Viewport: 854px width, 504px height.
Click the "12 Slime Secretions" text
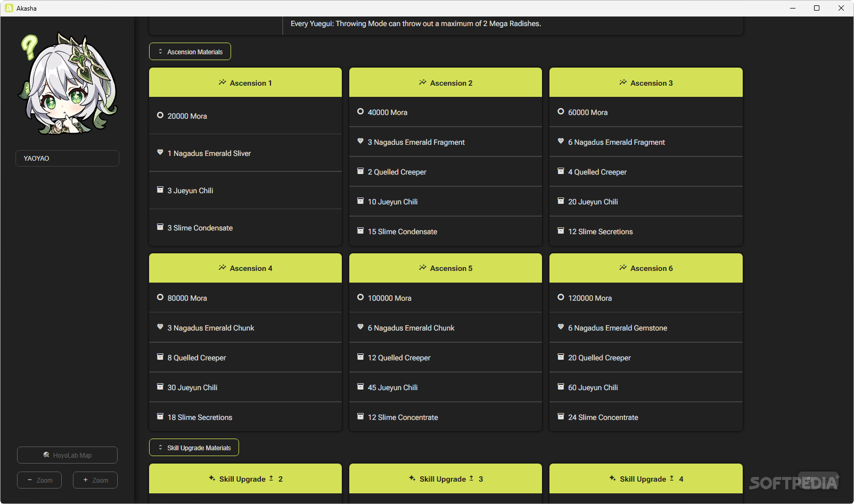pos(601,232)
